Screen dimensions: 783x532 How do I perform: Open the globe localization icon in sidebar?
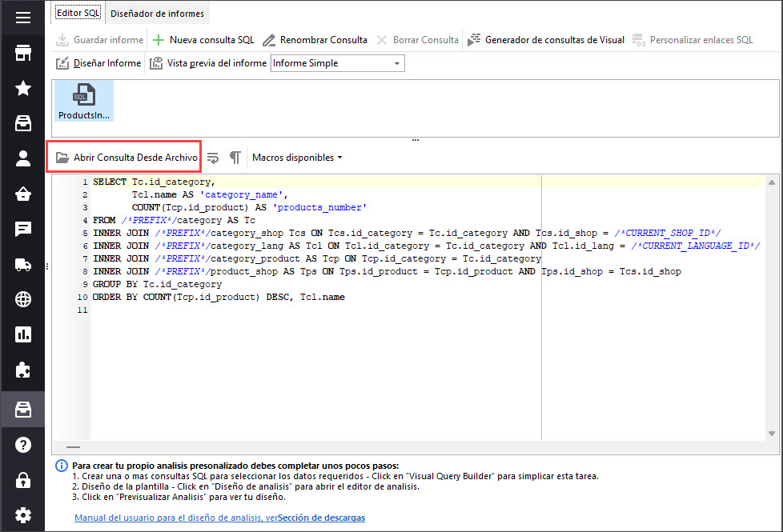23,299
